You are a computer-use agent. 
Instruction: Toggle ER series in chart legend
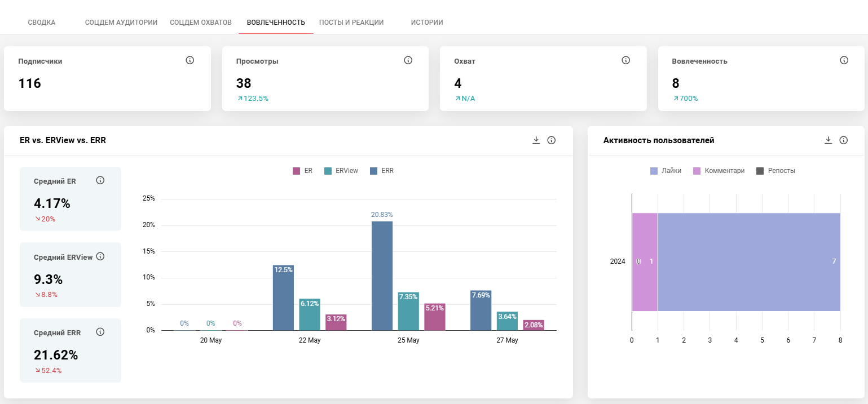(303, 171)
